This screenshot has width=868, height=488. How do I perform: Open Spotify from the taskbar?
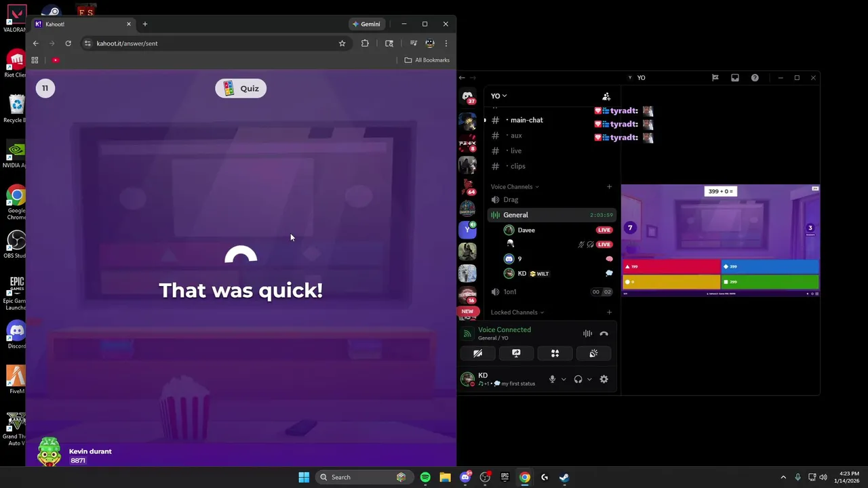coord(425,477)
